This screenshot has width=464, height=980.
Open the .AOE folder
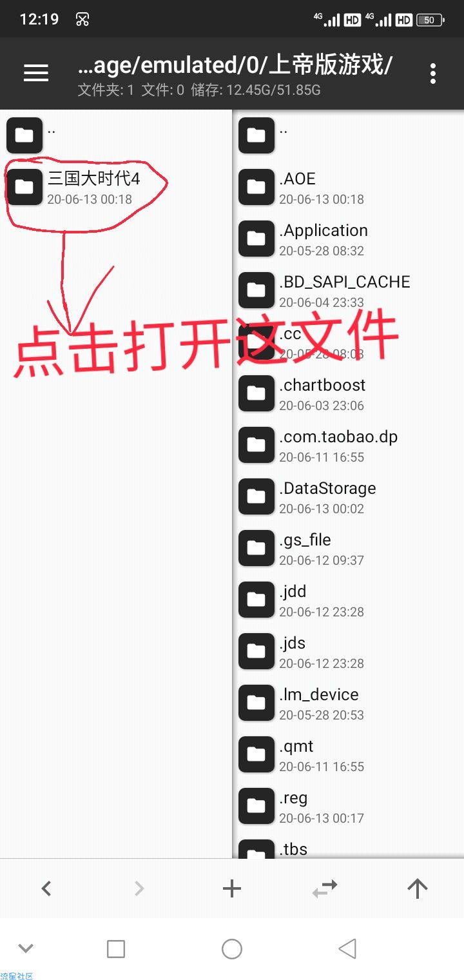pyautogui.click(x=348, y=187)
